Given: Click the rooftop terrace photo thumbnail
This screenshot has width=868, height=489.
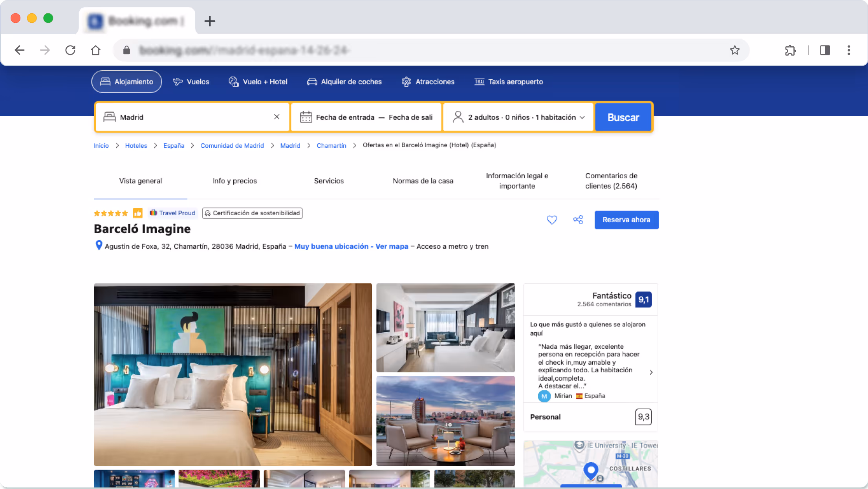Looking at the screenshot, I should click(x=445, y=421).
